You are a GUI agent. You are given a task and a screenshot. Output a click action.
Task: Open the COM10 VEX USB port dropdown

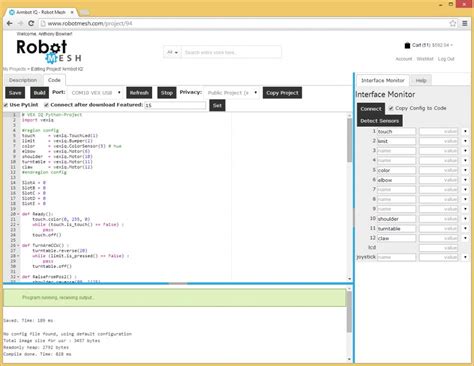[x=95, y=93]
